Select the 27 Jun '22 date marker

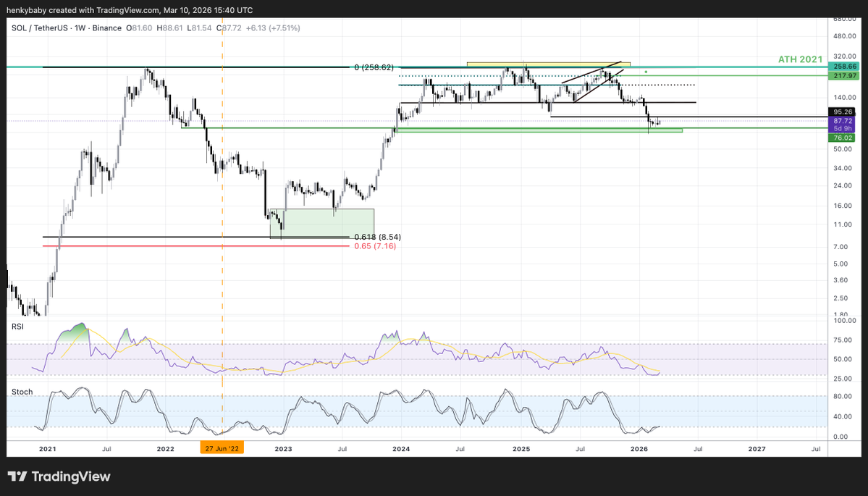(222, 448)
